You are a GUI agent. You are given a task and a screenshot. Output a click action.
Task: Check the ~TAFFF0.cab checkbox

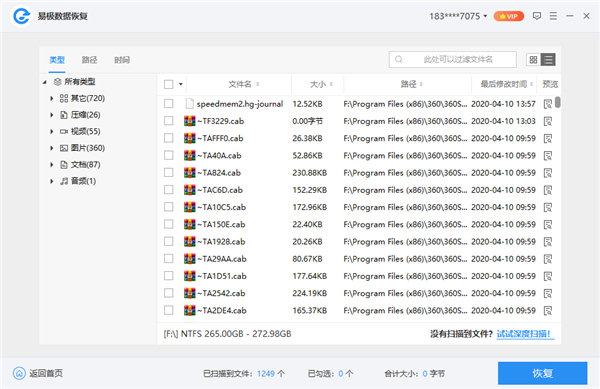tap(168, 138)
